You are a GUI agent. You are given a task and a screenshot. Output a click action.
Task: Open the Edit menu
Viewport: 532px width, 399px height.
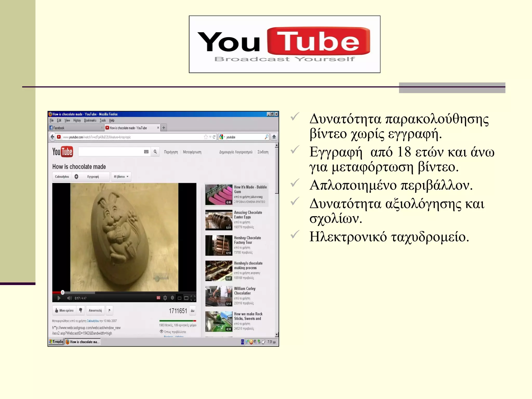click(x=59, y=121)
